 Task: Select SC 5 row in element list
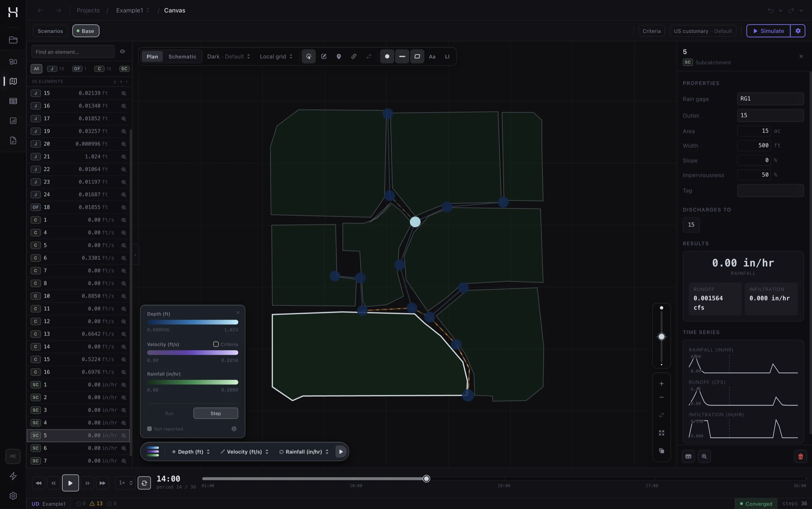pyautogui.click(x=78, y=436)
